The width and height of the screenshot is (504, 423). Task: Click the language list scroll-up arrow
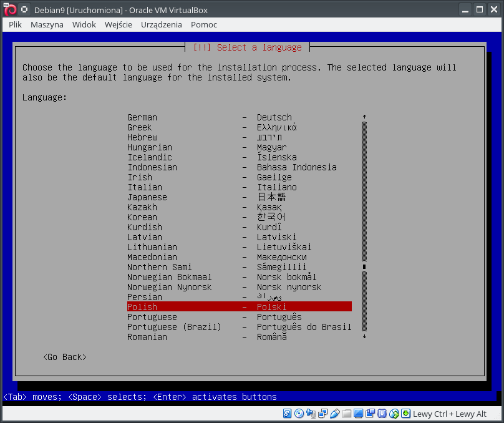pyautogui.click(x=364, y=117)
